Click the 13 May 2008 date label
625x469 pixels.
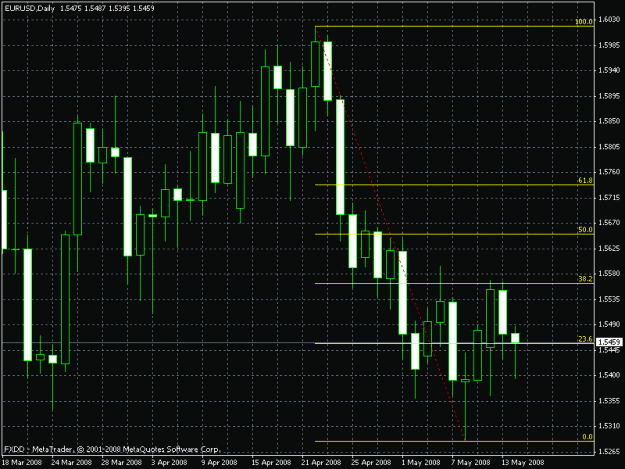[523, 462]
